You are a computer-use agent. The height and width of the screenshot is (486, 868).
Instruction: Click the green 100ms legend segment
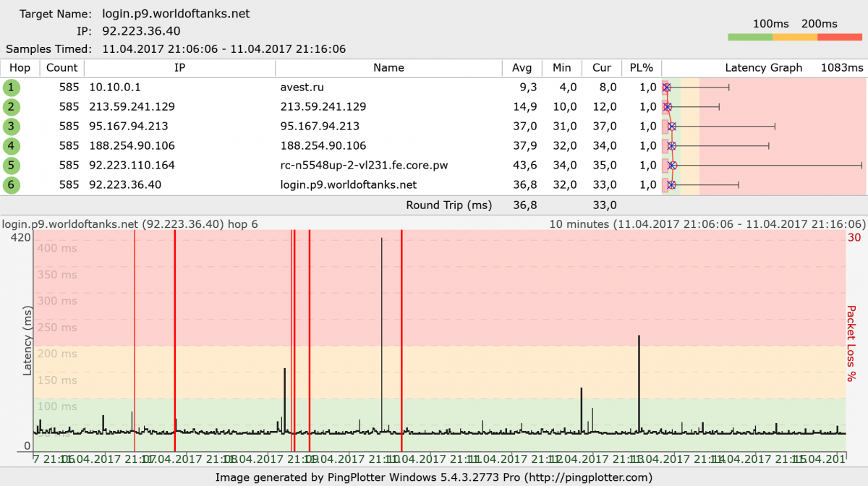[x=750, y=37]
